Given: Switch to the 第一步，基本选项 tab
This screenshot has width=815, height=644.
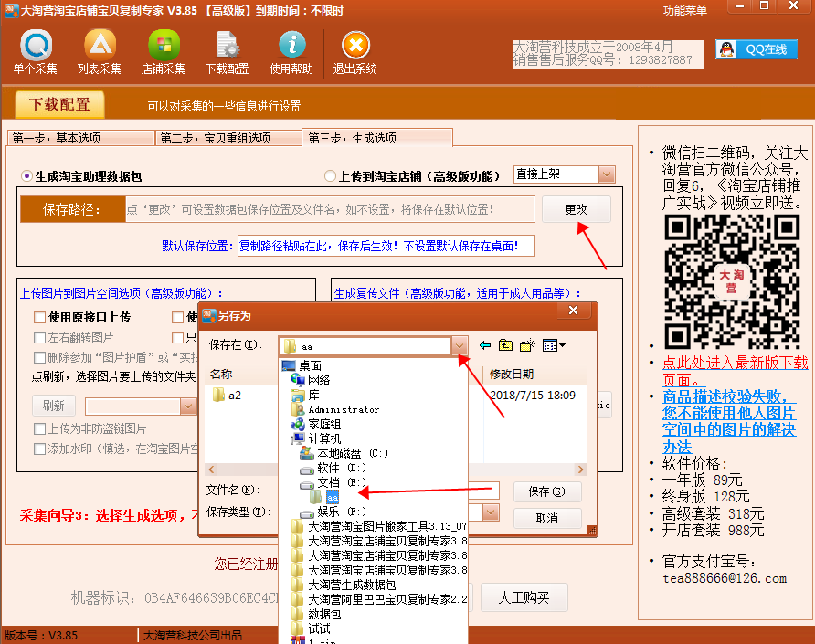Looking at the screenshot, I should tap(81, 138).
